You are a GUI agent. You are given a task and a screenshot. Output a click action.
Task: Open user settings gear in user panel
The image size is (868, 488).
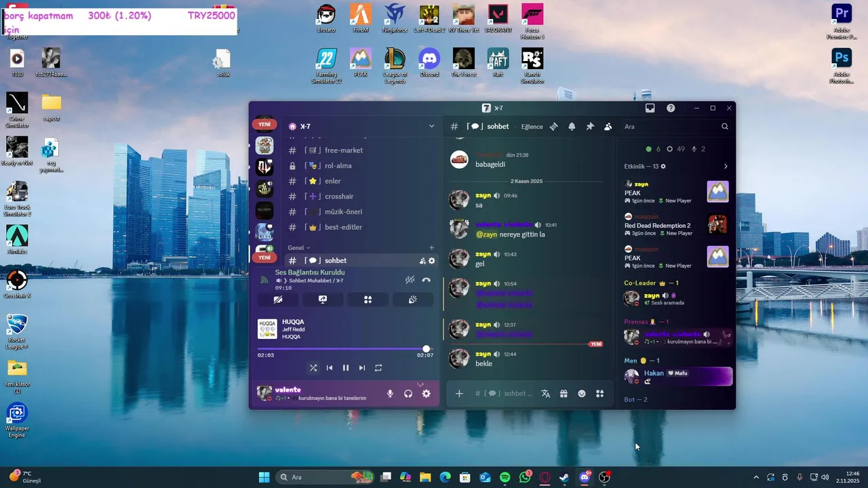coord(427,394)
